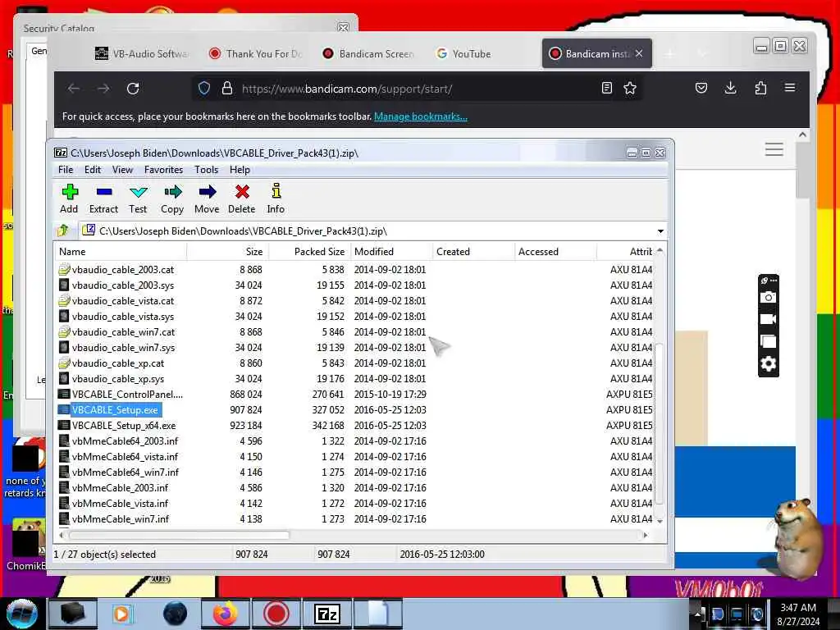Open Bandicam overlay settings gear
840x630 pixels.
768,364
